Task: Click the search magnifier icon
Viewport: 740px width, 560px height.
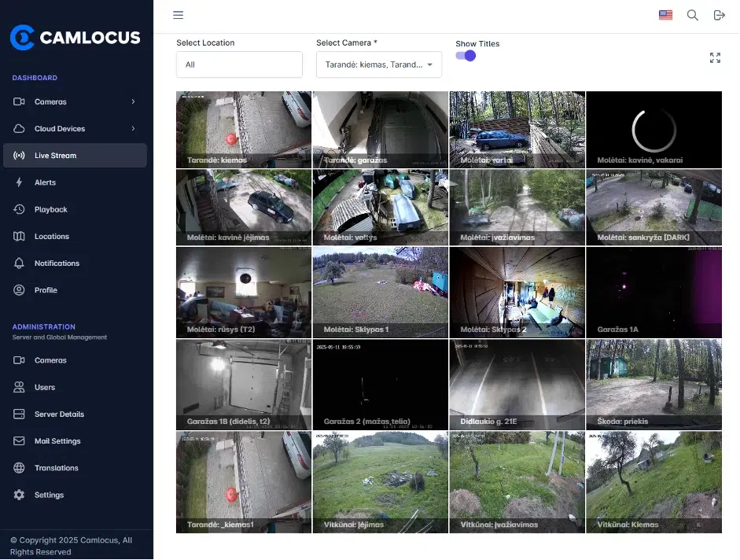Action: point(692,15)
